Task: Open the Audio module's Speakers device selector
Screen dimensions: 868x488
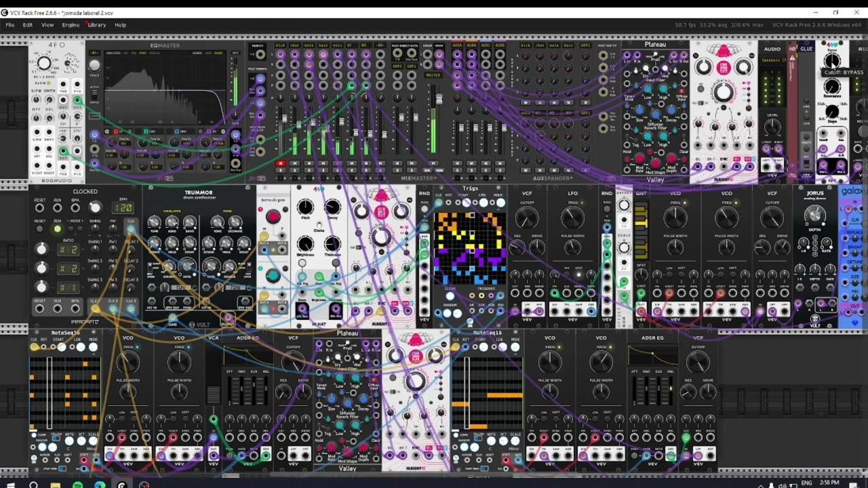Action: (x=773, y=60)
